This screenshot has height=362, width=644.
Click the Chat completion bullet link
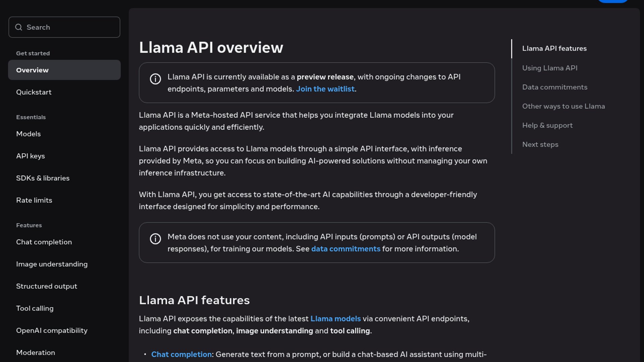click(181, 354)
